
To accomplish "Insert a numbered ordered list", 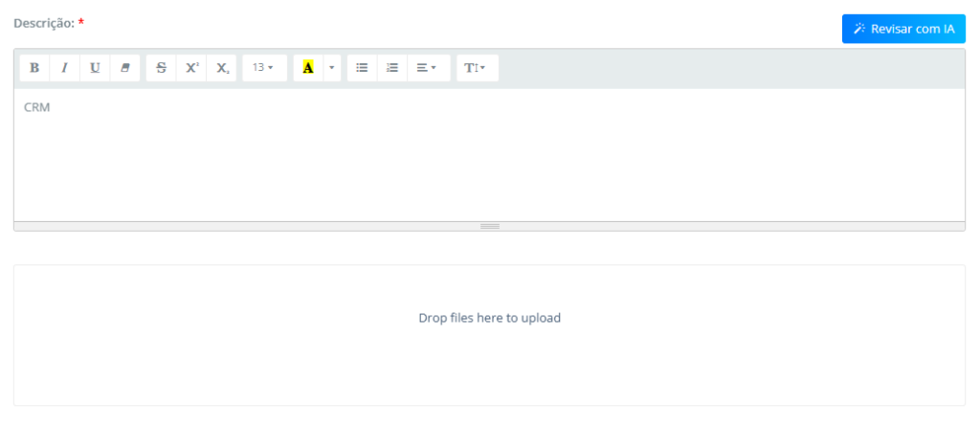I will (391, 68).
